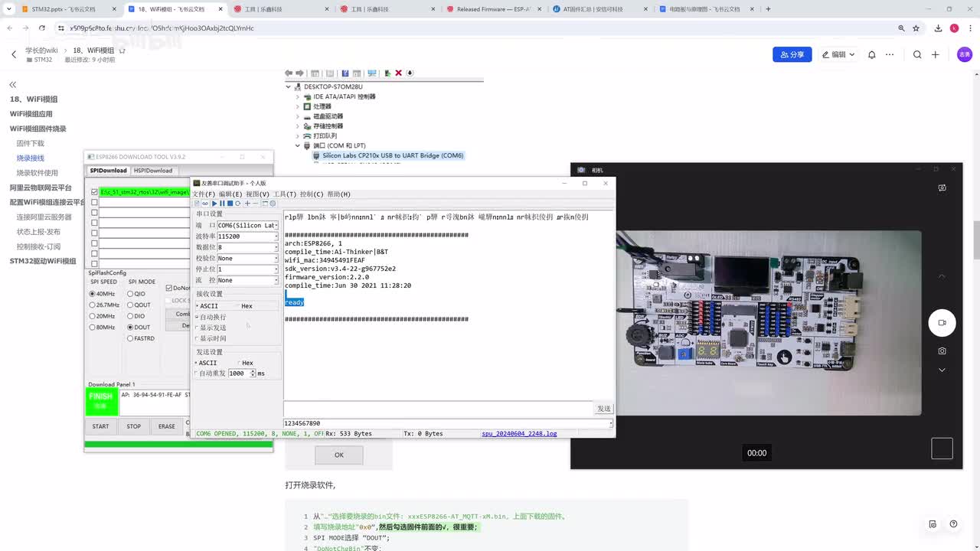Open the Feishu more options ellipsis
This screenshot has width=980, height=551.
coord(890,54)
